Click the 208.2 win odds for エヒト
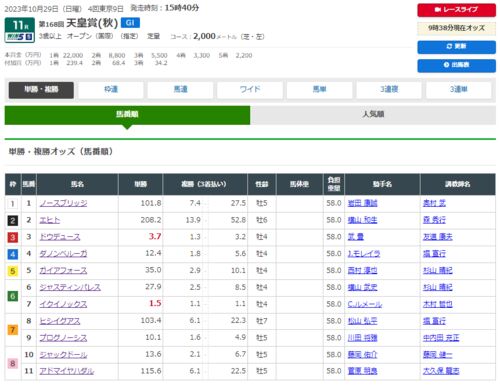 point(151,220)
